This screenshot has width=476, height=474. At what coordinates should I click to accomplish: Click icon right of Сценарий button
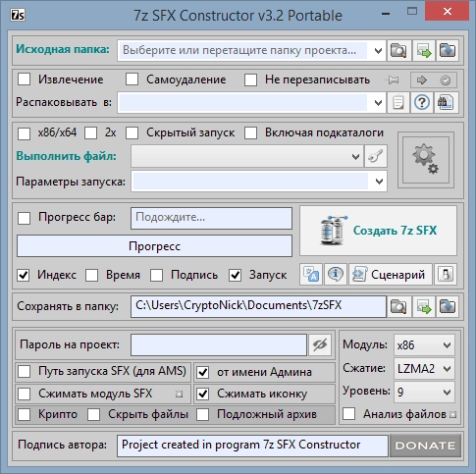[446, 275]
